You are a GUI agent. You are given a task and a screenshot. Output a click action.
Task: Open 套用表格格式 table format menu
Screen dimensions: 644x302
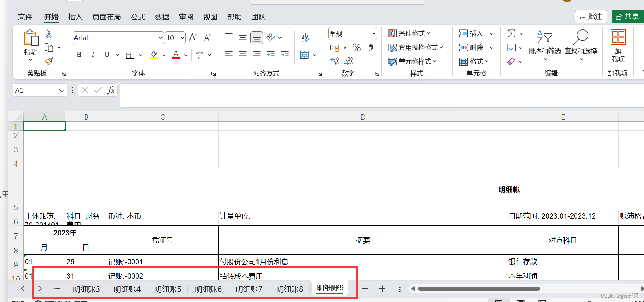click(415, 47)
